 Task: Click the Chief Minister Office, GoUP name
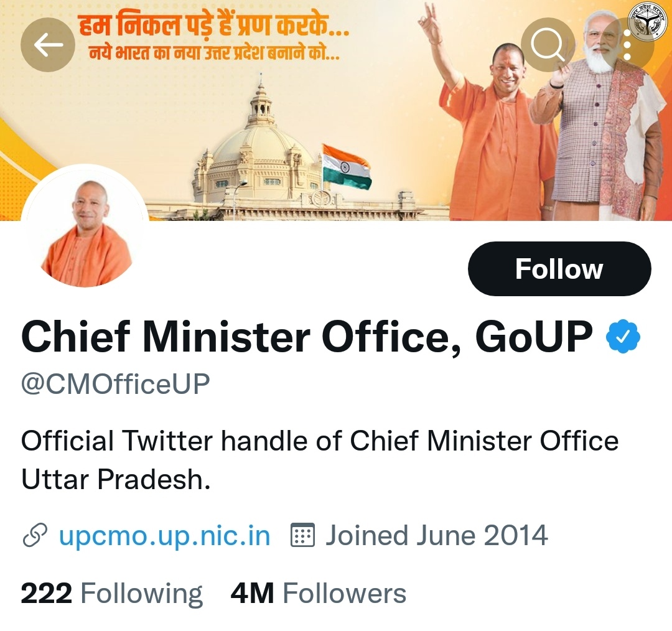[x=307, y=337]
